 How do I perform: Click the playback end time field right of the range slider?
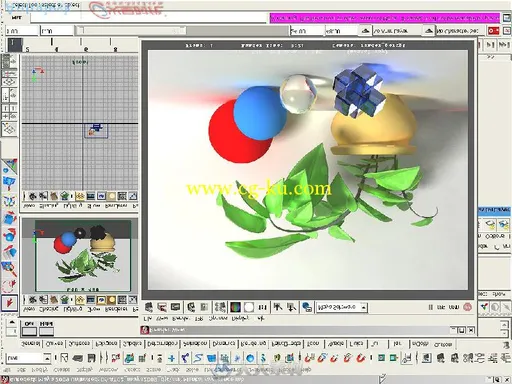[306, 31]
